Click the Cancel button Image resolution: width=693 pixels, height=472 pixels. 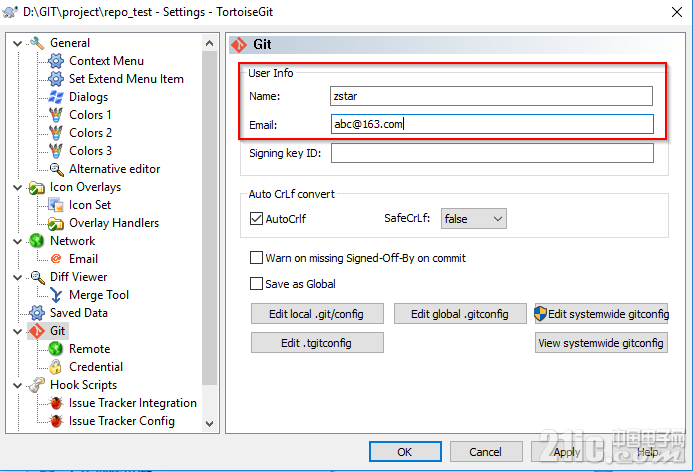point(486,452)
